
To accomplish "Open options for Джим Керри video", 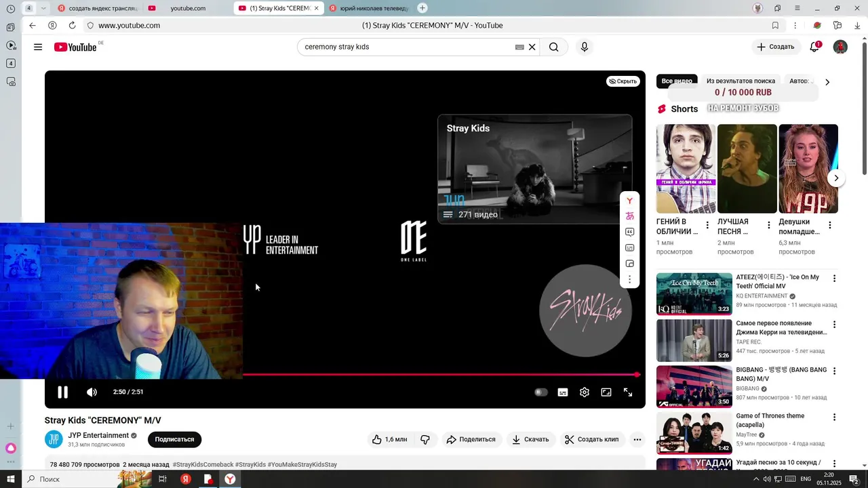I will tap(834, 325).
